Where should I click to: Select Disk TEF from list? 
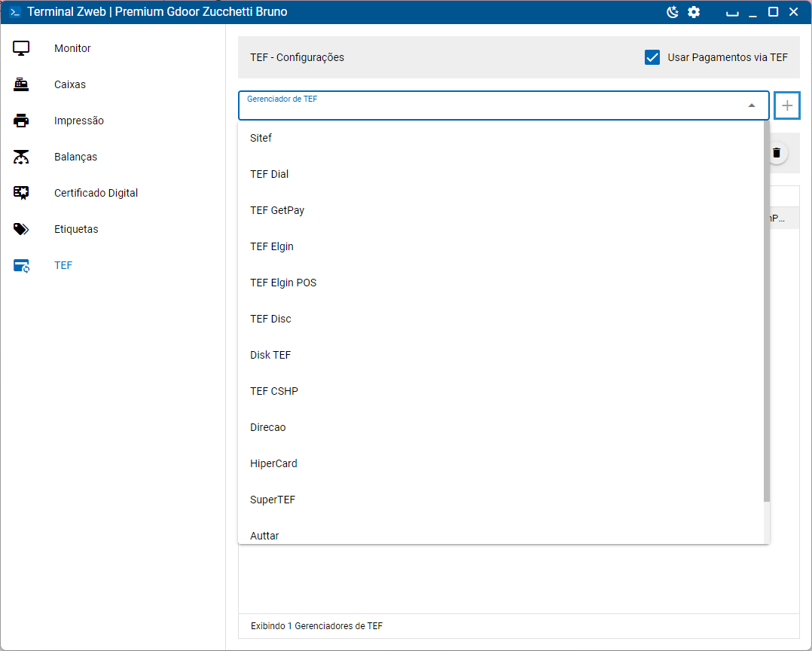pyautogui.click(x=501, y=356)
